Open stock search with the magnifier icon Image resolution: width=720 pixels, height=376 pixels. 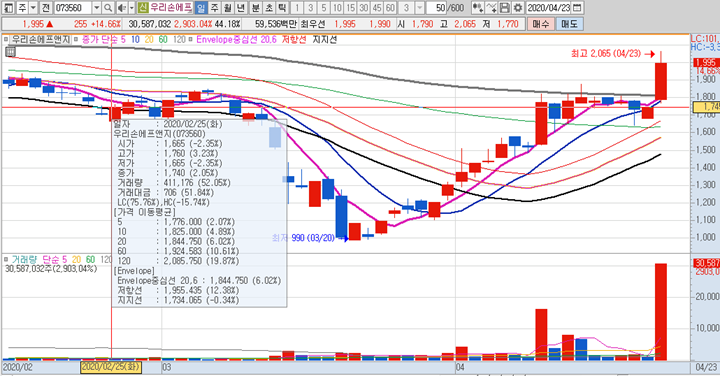[108, 8]
